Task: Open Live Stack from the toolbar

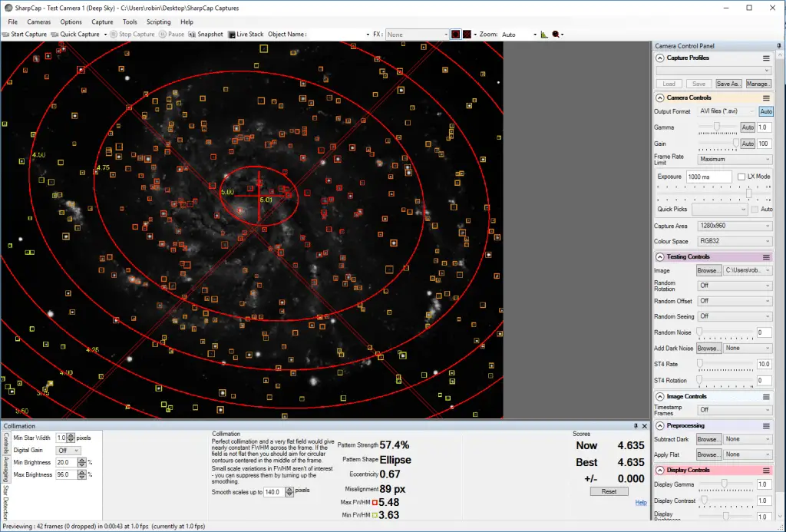Action: (246, 34)
